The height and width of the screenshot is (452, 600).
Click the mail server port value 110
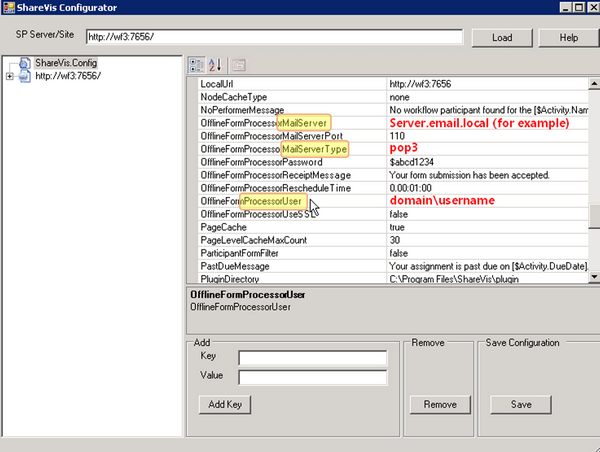397,136
